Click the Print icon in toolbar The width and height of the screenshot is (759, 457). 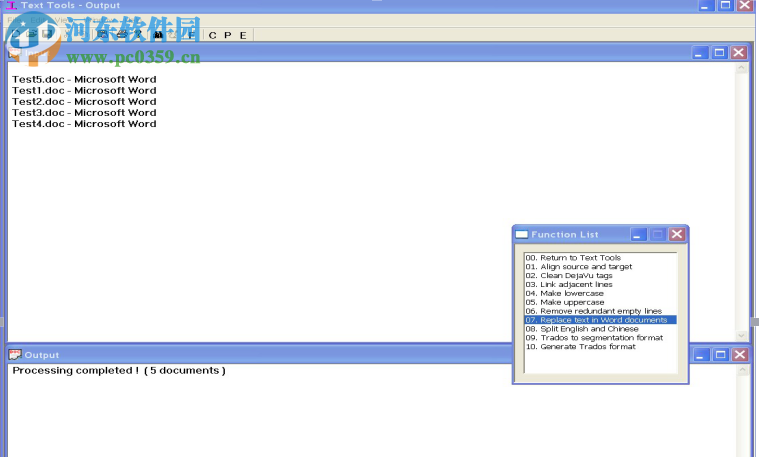122,34
